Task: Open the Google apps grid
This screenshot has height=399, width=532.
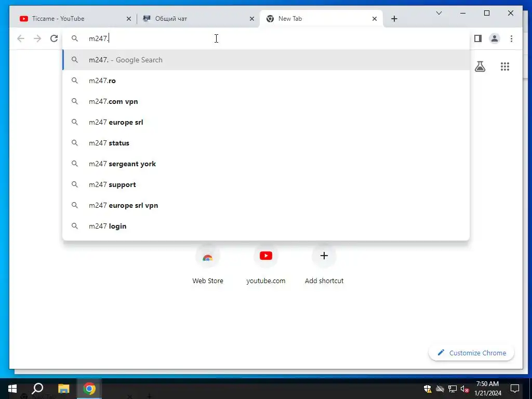Action: [505, 66]
